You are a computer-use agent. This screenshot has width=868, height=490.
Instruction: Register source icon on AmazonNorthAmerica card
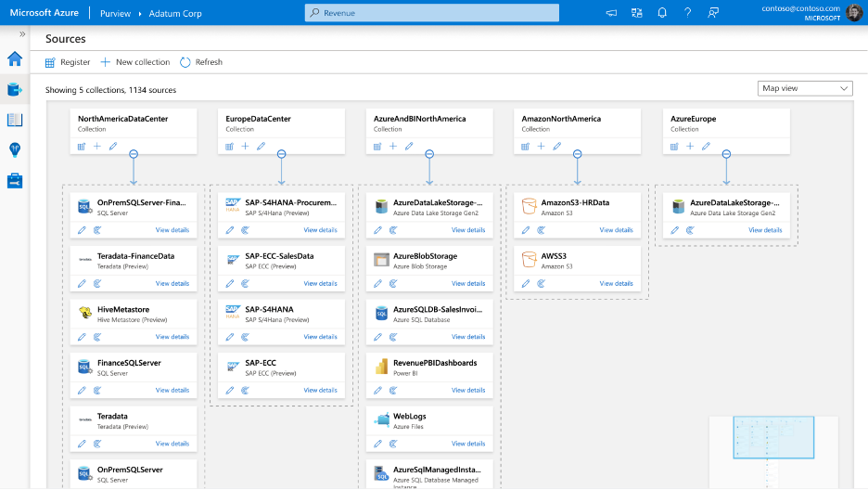tap(525, 147)
